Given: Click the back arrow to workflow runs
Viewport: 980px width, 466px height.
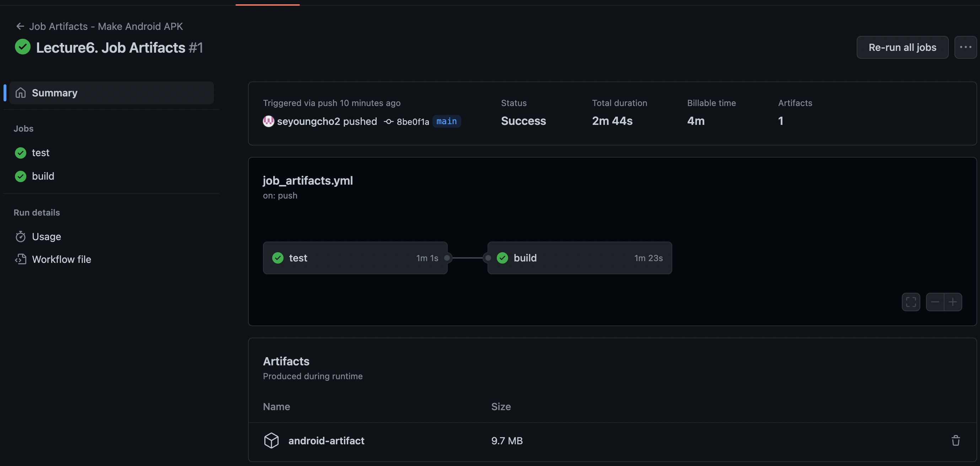Looking at the screenshot, I should [20, 26].
